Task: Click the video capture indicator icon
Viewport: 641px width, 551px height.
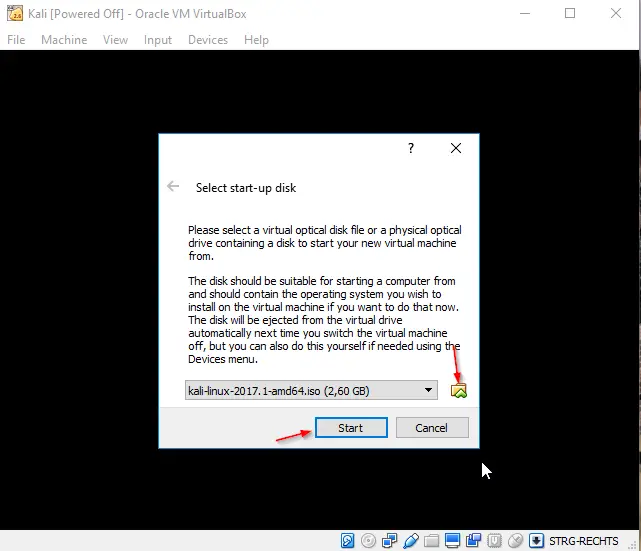Action: click(x=473, y=540)
